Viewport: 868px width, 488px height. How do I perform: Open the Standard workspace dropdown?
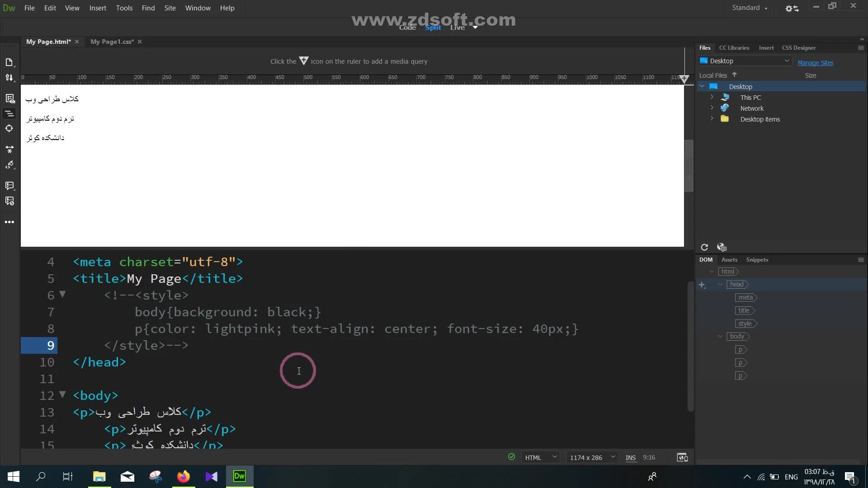click(750, 8)
